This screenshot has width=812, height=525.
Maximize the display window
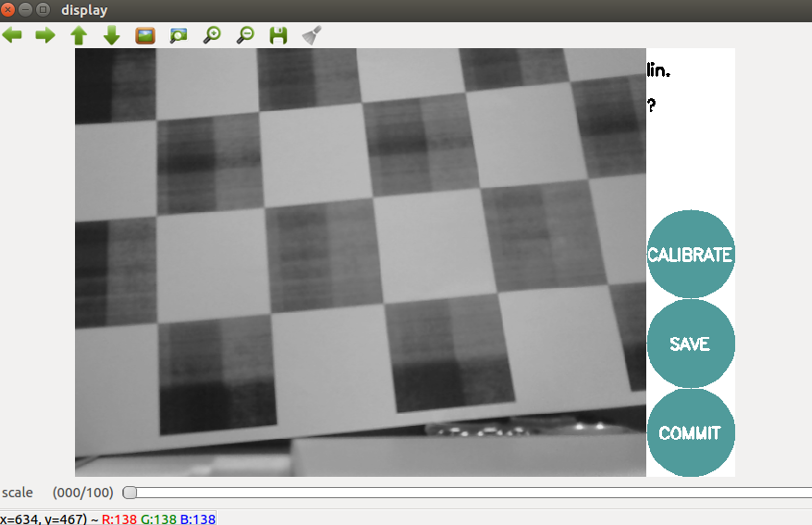(43, 9)
